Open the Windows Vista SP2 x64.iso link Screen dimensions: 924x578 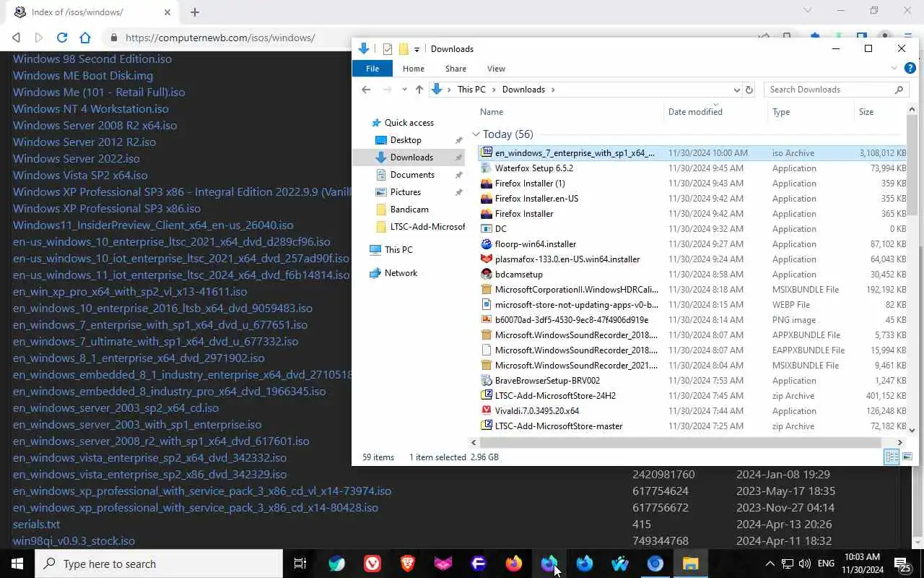coord(80,175)
